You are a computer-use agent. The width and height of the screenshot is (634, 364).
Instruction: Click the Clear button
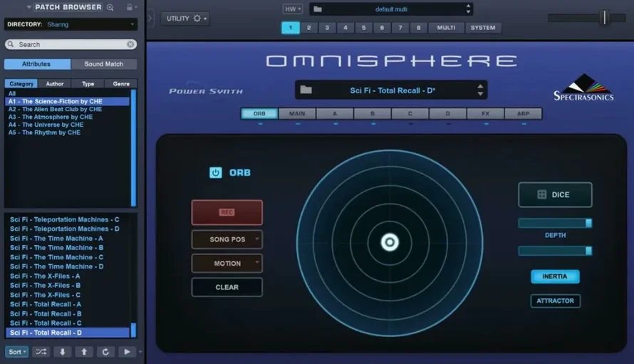click(227, 287)
